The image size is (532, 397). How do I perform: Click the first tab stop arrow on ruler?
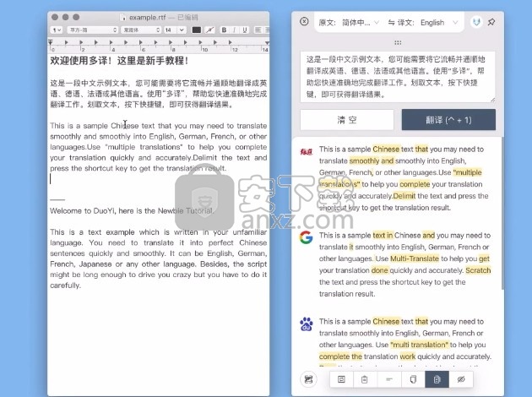coord(66,42)
